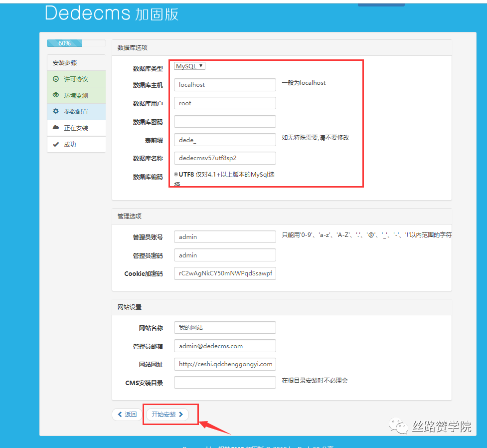The image size is (487, 448).
Task: Focus the database host field with localhost
Action: 225,85
